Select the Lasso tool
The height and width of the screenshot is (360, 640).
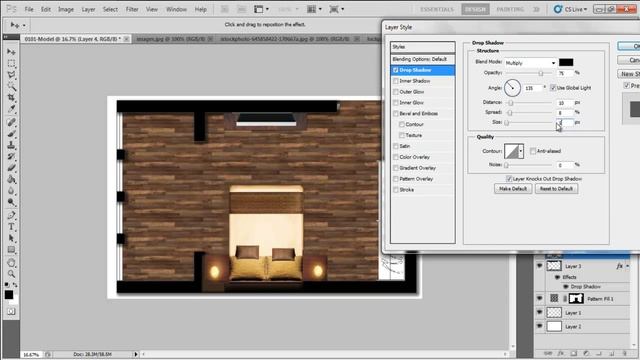(x=11, y=75)
